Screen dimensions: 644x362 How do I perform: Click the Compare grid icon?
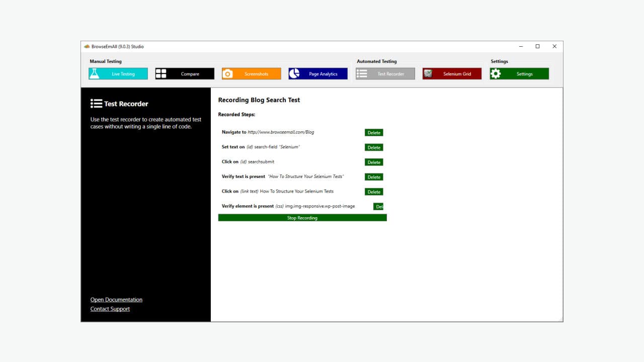pos(161,73)
